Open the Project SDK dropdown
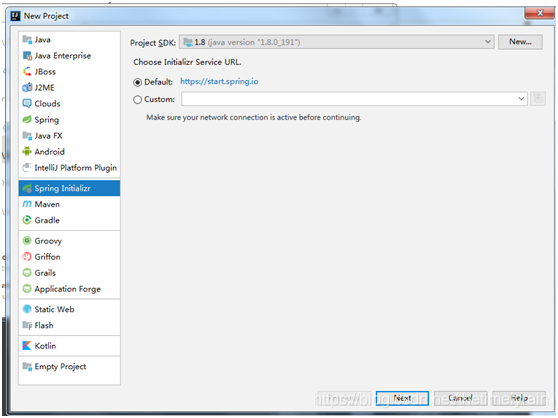This screenshot has width=558, height=418. (336, 42)
